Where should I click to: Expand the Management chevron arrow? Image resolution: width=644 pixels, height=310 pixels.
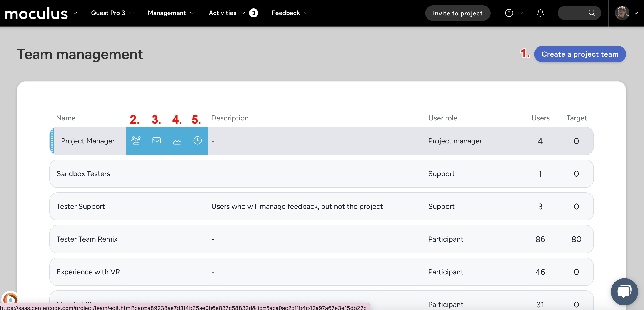pos(192,13)
